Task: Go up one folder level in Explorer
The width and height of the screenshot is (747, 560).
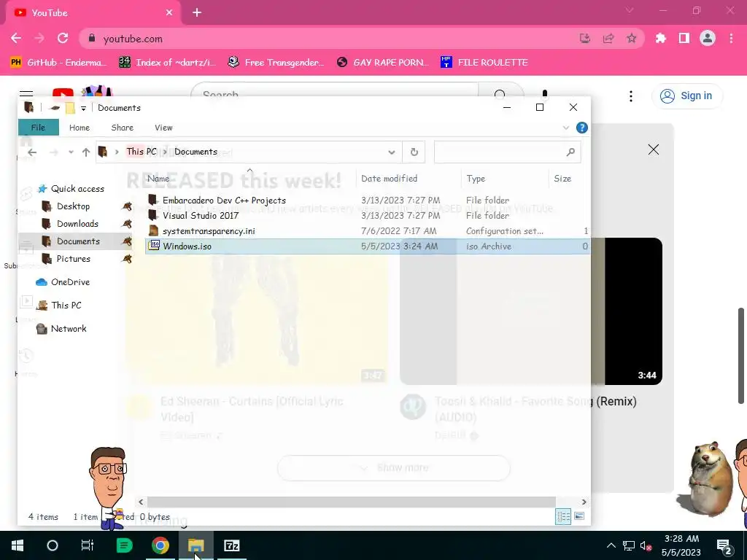Action: [86, 152]
